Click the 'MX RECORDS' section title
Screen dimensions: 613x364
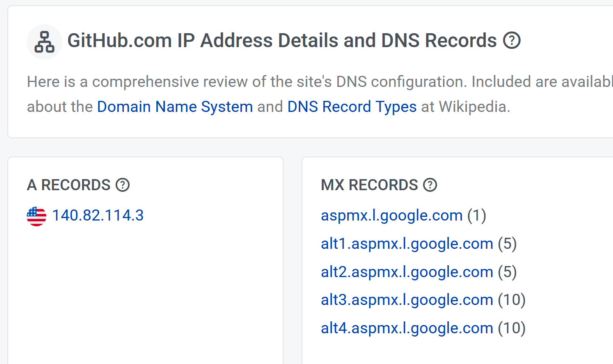tap(369, 185)
